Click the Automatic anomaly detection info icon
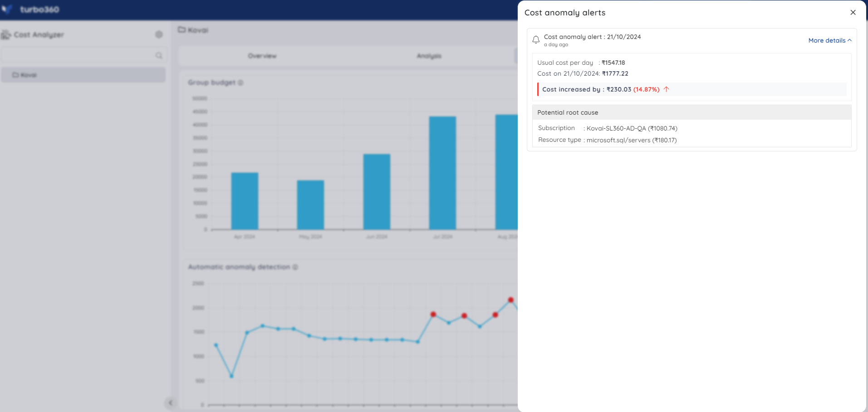The image size is (868, 412). click(x=295, y=267)
